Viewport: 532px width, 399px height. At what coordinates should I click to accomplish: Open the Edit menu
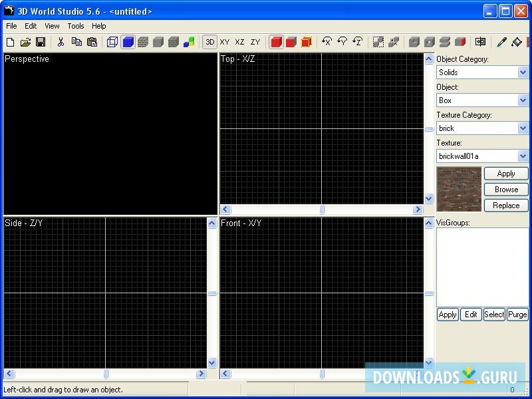click(x=31, y=26)
